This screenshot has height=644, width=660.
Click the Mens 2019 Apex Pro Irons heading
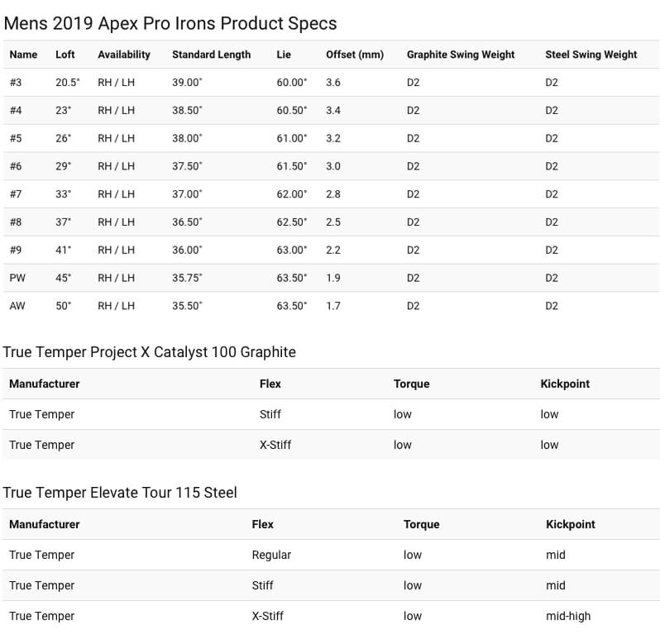click(x=170, y=23)
